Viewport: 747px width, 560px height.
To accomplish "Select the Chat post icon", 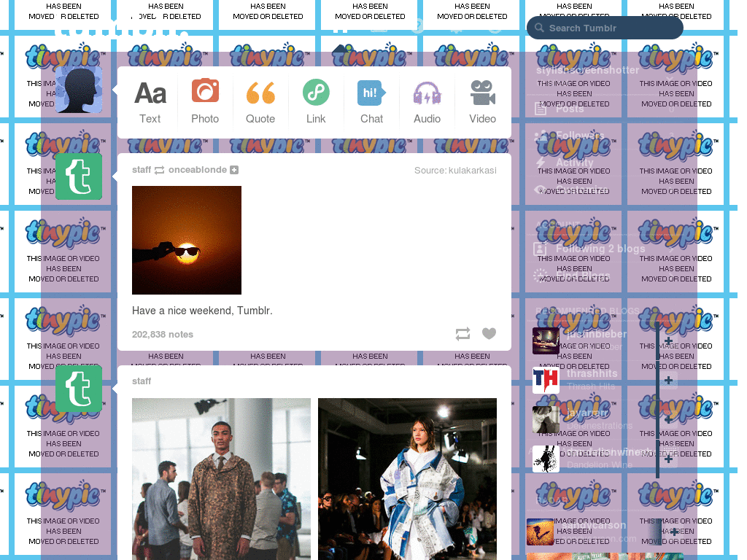I will 371,93.
